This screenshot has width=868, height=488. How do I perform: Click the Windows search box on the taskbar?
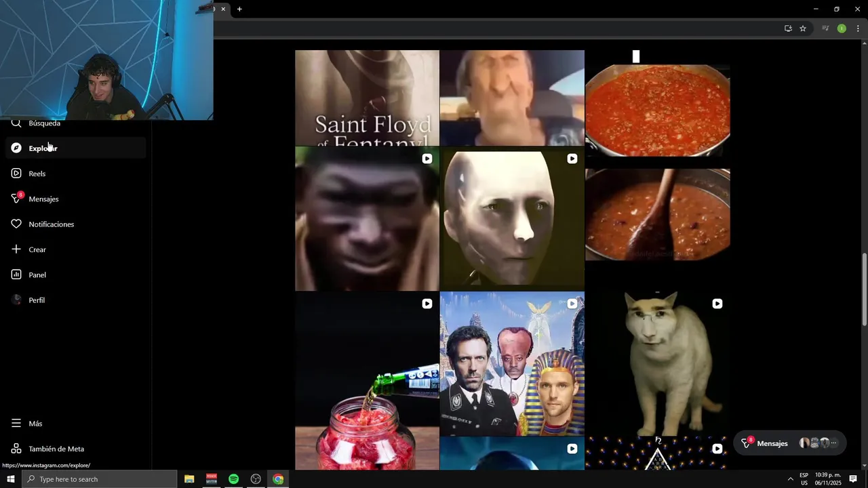[100, 479]
